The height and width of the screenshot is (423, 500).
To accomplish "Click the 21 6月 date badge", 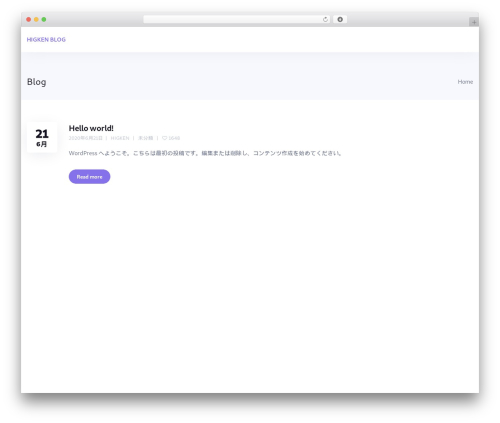I will tap(42, 138).
